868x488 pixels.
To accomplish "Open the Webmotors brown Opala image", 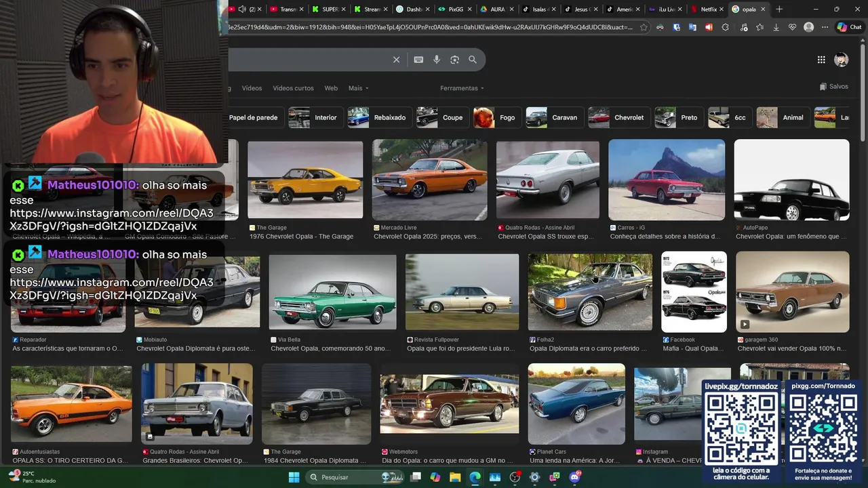I will pos(449,404).
